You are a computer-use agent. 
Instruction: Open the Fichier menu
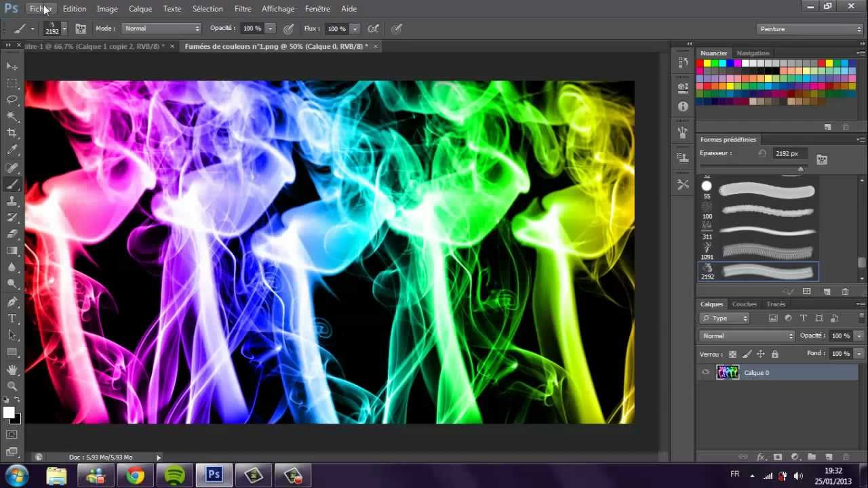pos(41,9)
